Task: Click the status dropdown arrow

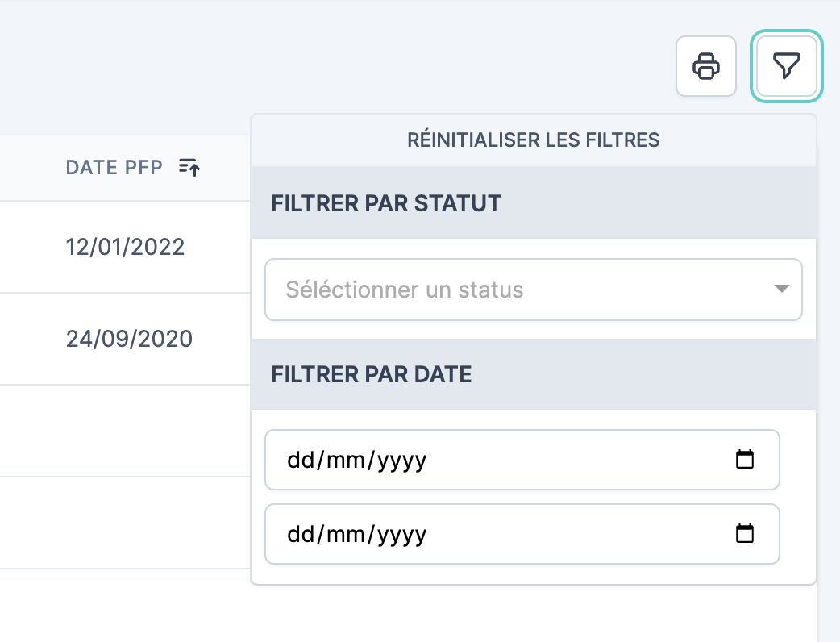Action: click(780, 289)
